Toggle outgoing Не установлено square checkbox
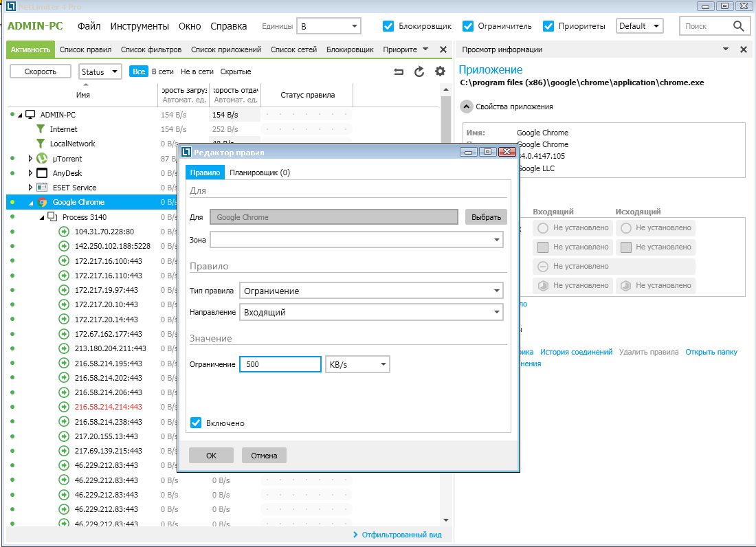This screenshot has height=547, width=756. tap(626, 247)
